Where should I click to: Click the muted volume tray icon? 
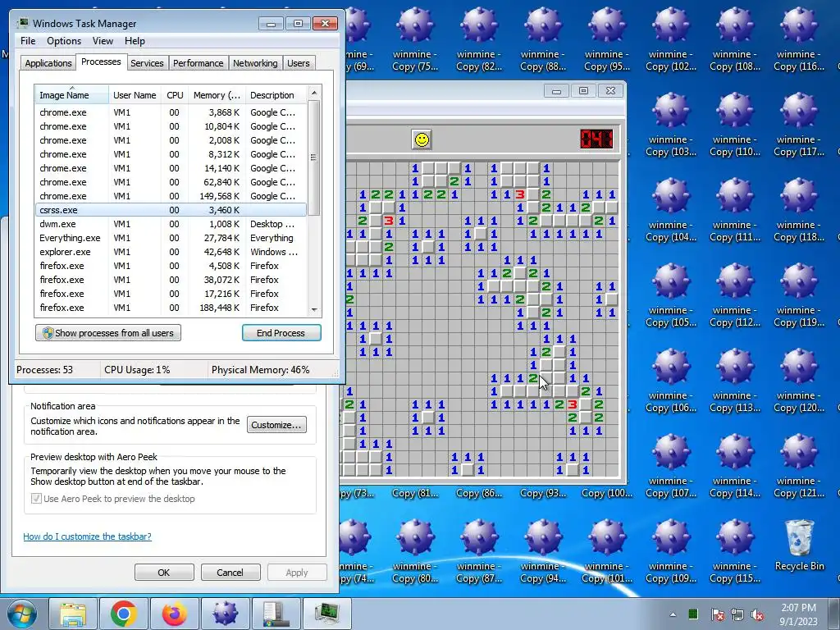click(757, 614)
